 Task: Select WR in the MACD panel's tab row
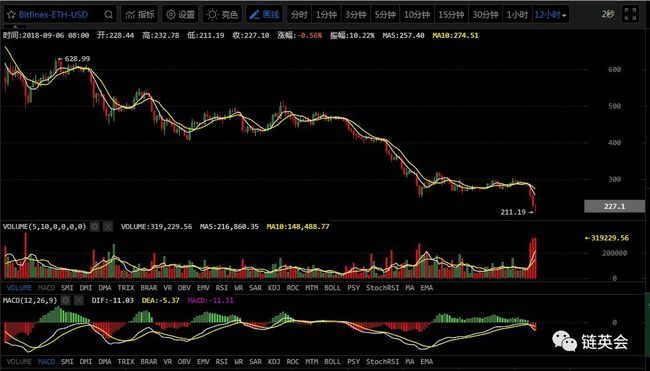[239, 361]
